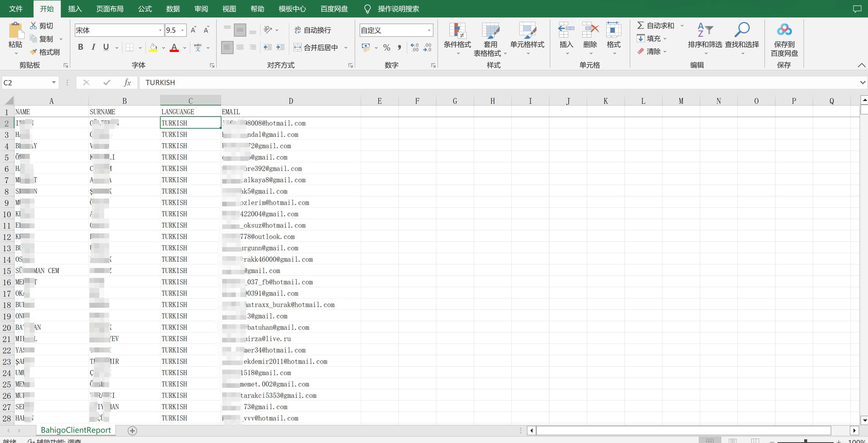Toggle Bold formatting

coord(80,47)
